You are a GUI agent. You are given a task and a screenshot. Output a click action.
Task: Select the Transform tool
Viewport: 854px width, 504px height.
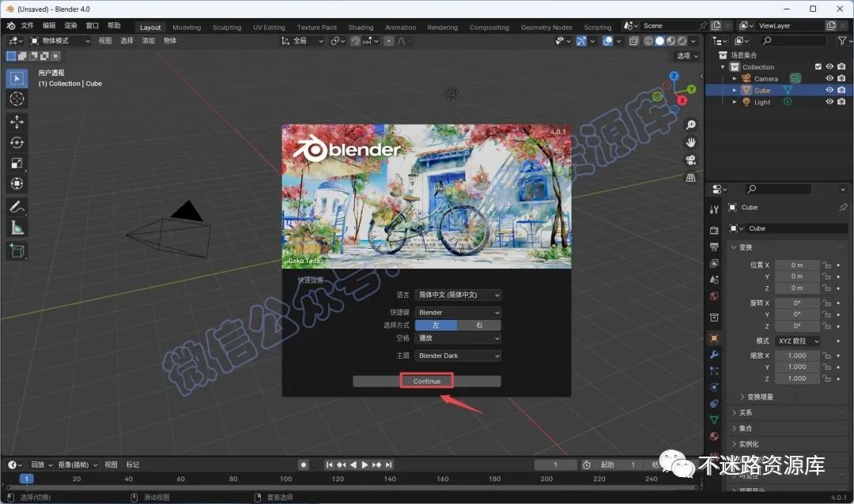coord(17,183)
